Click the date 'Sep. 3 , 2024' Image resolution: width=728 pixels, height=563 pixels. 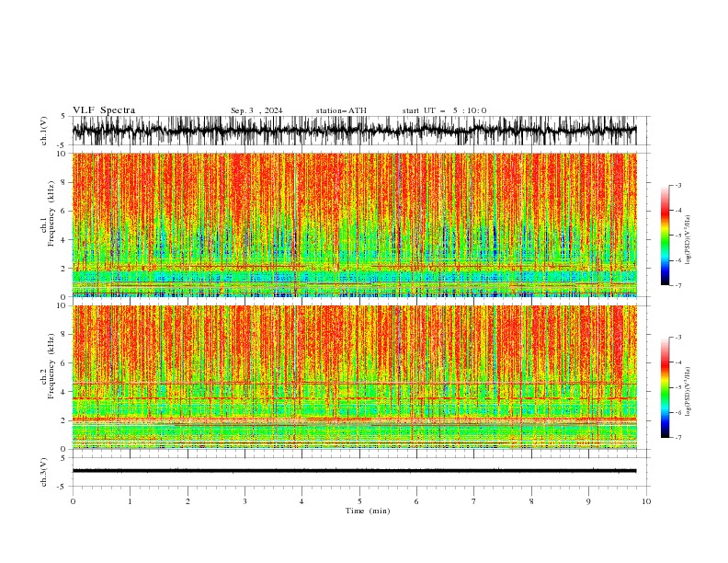[256, 110]
